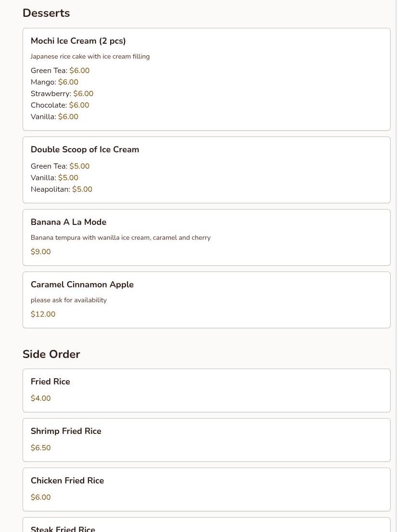Viewport: 406px width, 532px height.
Task: Click the Side Order section heading
Action: 51,354
